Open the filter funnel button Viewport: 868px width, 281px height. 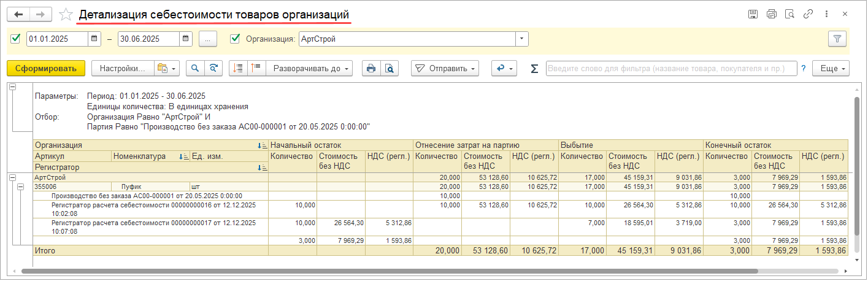pyautogui.click(x=837, y=39)
